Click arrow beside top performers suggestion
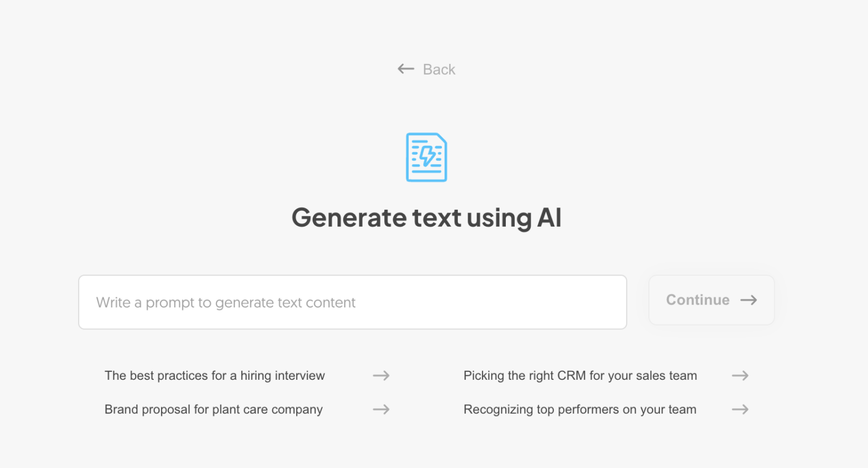868x468 pixels. [x=740, y=410]
